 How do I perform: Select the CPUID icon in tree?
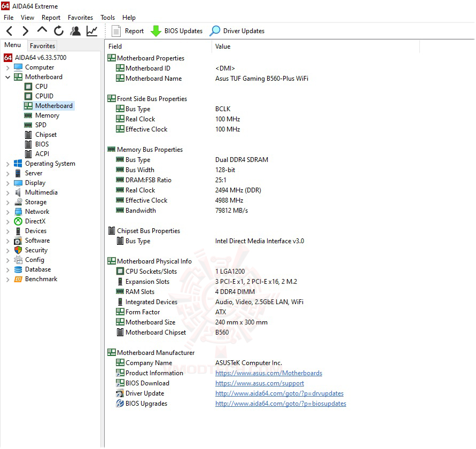28,96
